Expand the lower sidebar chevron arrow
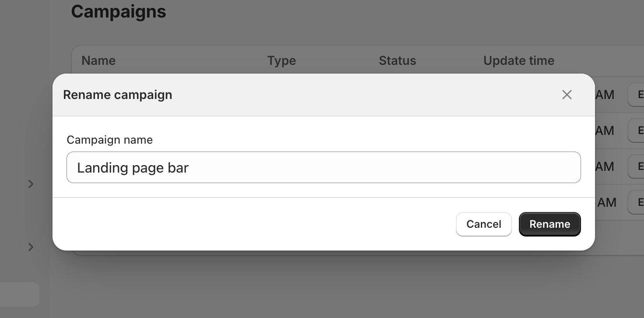The width and height of the screenshot is (644, 318). pyautogui.click(x=31, y=247)
